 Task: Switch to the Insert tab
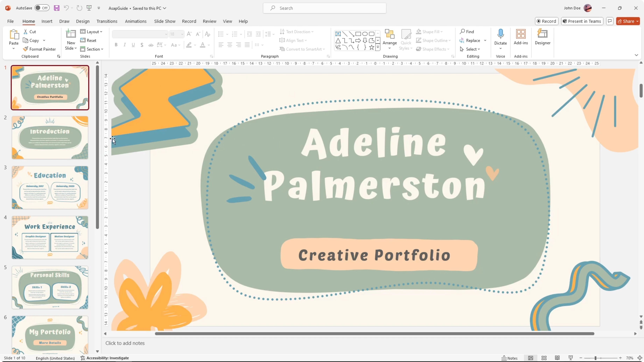click(47, 21)
